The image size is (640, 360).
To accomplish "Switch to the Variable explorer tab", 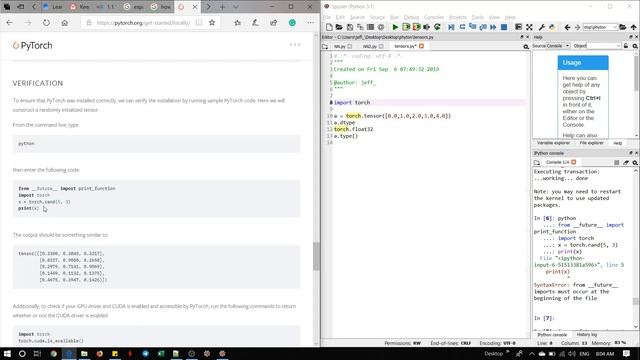I will pos(553,143).
